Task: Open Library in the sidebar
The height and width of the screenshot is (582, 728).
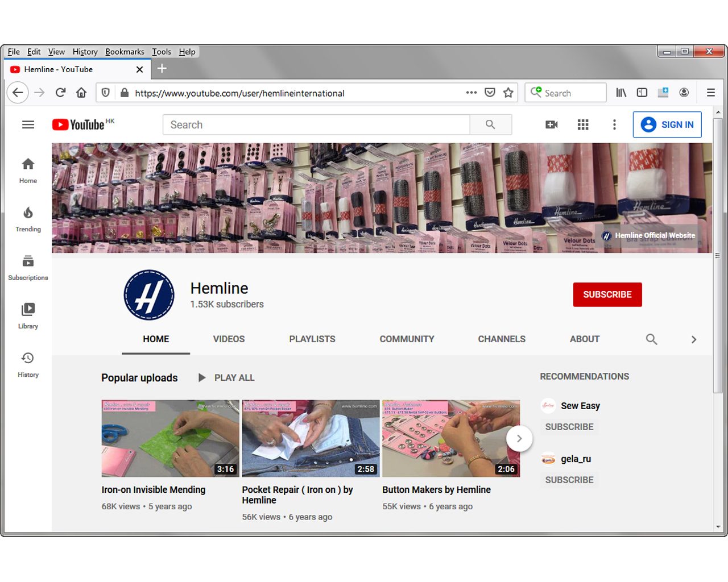Action: pyautogui.click(x=28, y=317)
